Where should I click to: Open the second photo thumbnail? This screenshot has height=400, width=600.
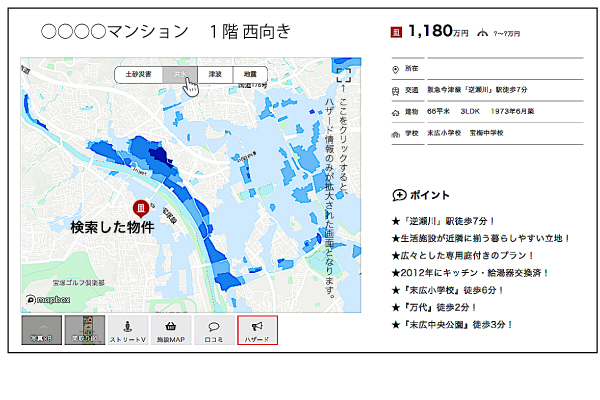pyautogui.click(x=84, y=331)
